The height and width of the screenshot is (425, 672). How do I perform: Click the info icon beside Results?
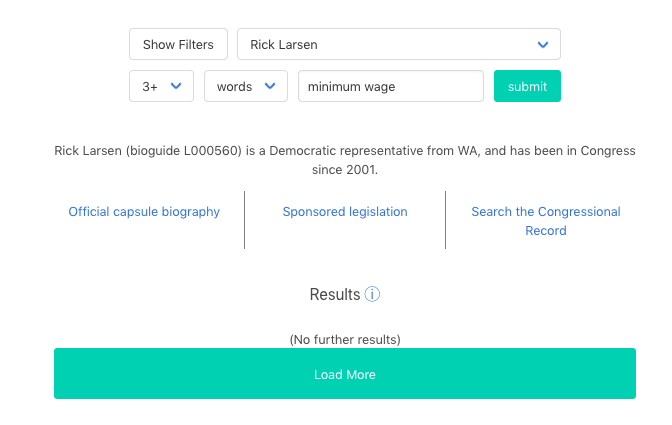click(x=372, y=294)
